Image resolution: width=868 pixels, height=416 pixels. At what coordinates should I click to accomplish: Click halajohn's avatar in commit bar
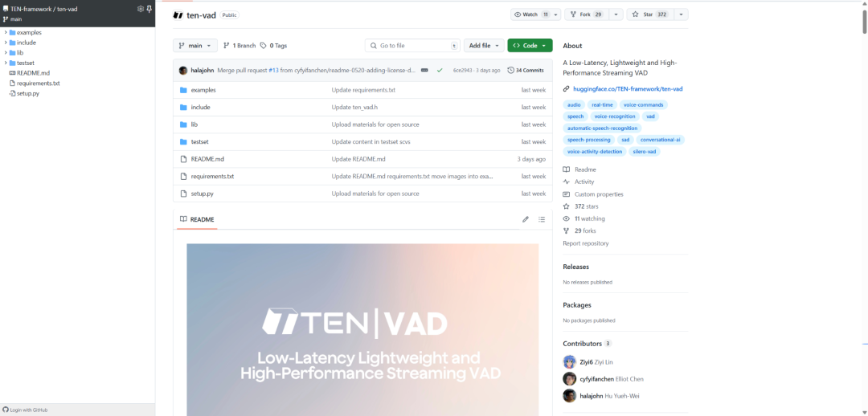[x=183, y=70]
